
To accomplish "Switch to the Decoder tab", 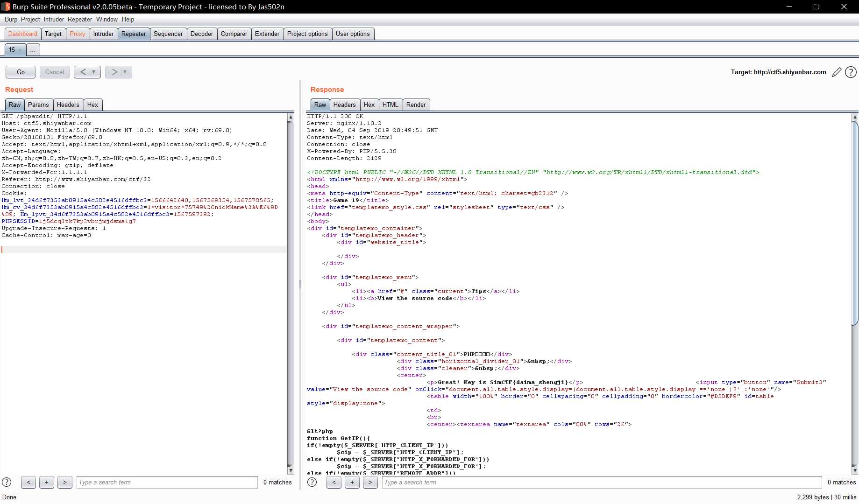I will [x=202, y=34].
